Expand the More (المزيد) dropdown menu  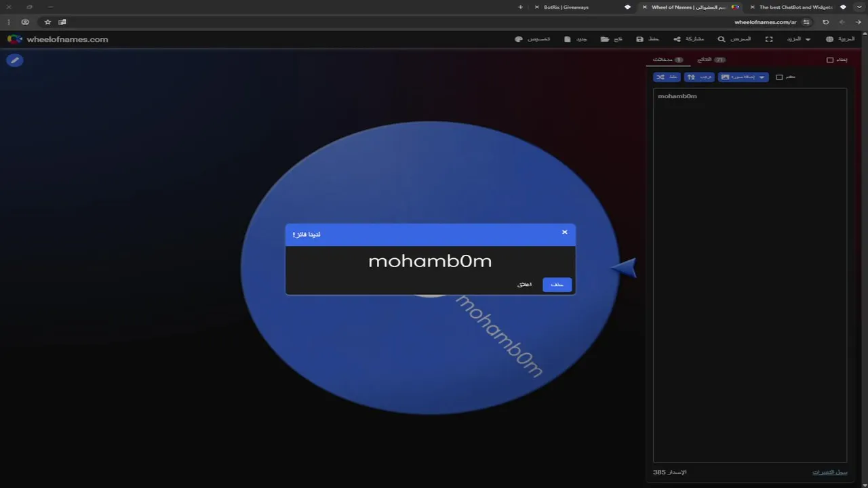point(797,39)
